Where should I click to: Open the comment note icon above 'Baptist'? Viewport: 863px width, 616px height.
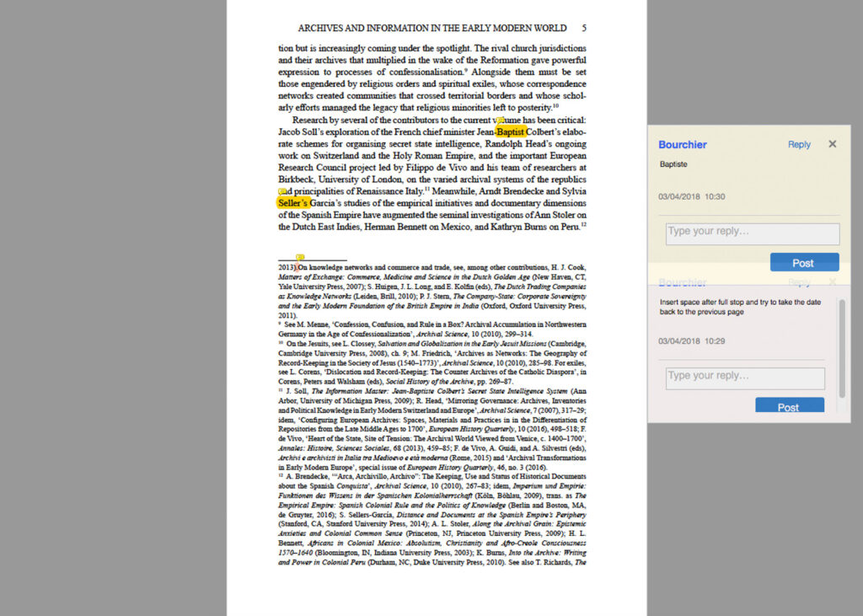point(500,121)
